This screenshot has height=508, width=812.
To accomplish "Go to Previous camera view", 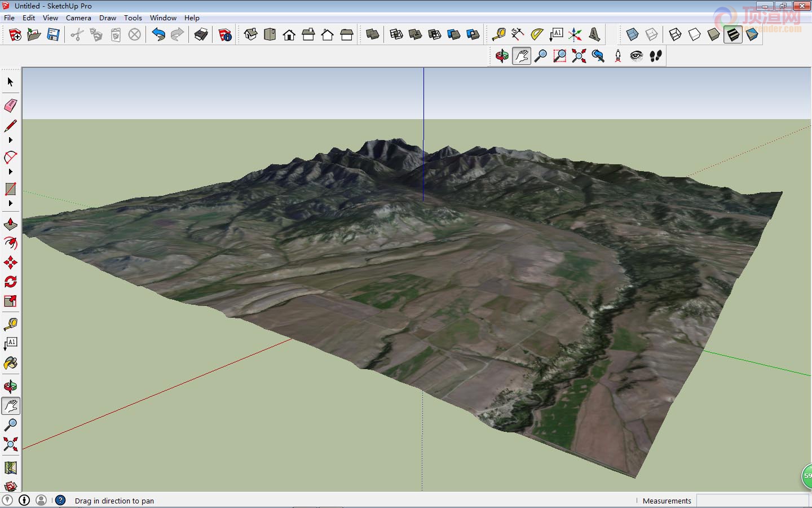I will 598,56.
